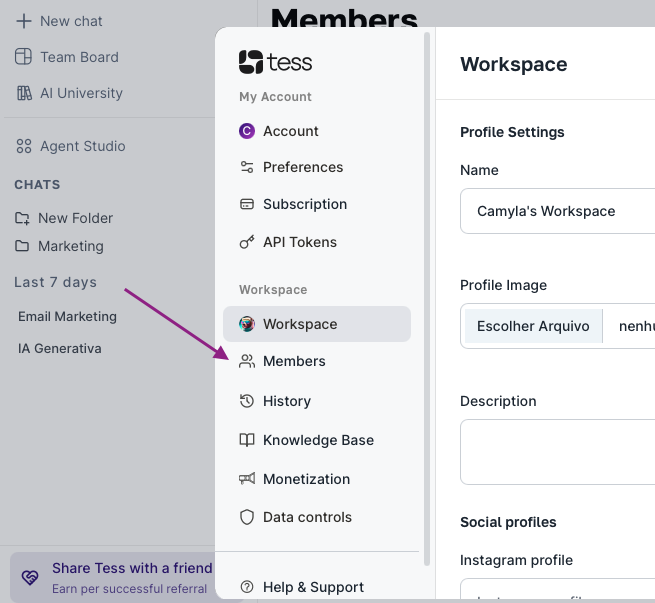Image resolution: width=655 pixels, height=603 pixels.
Task: Start a New chat
Action: click(59, 21)
